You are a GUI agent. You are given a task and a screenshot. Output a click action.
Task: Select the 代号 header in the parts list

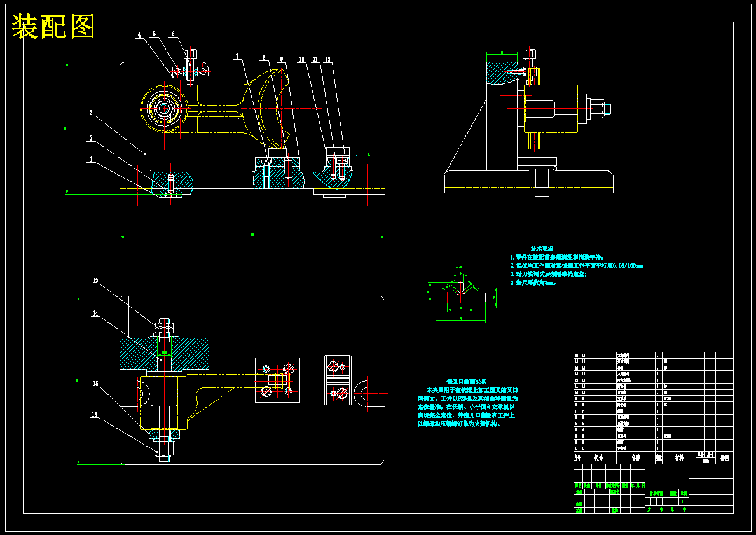[599, 458]
